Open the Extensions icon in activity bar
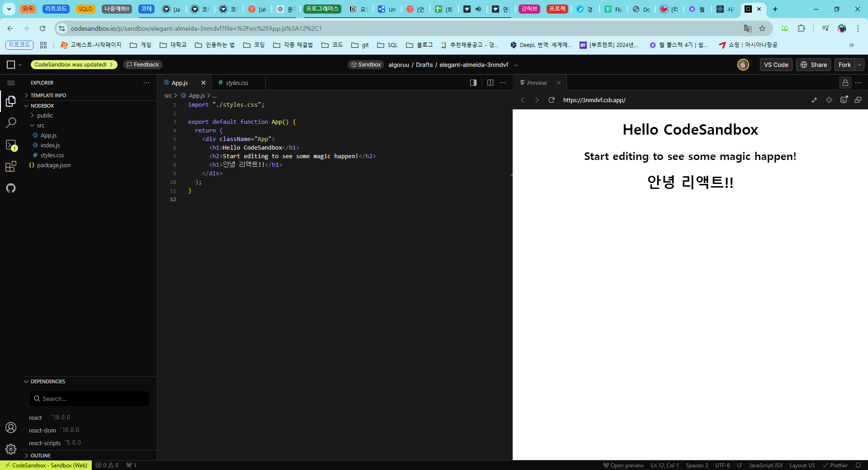868x470 pixels. click(11, 166)
